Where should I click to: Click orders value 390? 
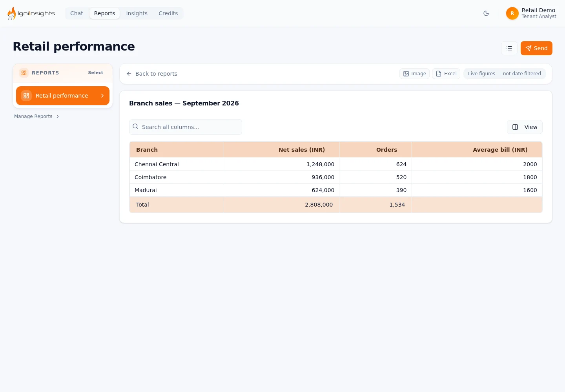pos(401,190)
